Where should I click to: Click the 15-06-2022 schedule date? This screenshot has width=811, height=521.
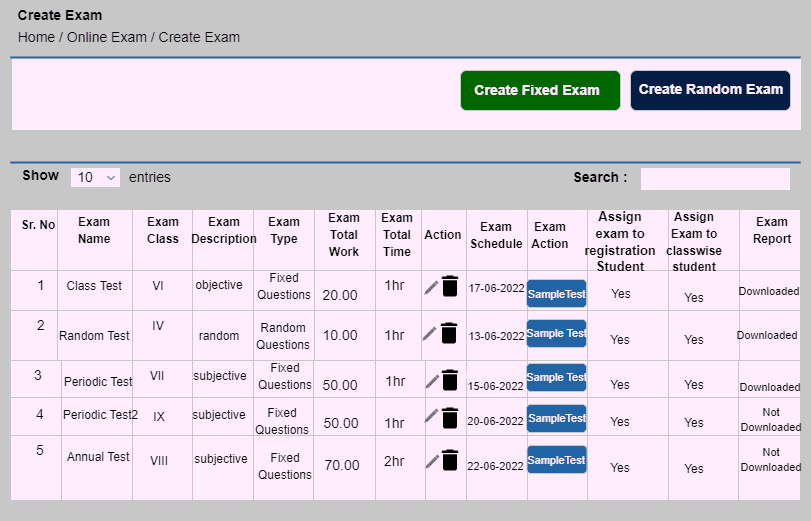pyautogui.click(x=495, y=386)
